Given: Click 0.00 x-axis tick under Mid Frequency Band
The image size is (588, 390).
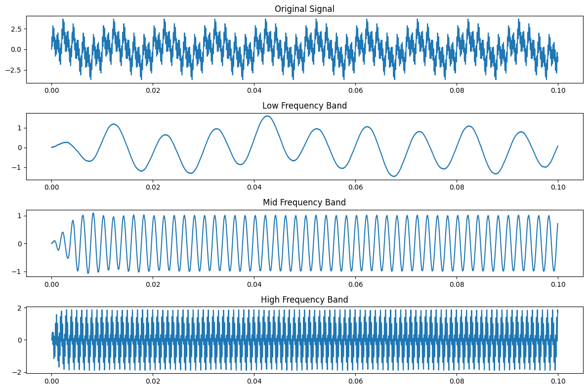Looking at the screenshot, I should point(51,285).
